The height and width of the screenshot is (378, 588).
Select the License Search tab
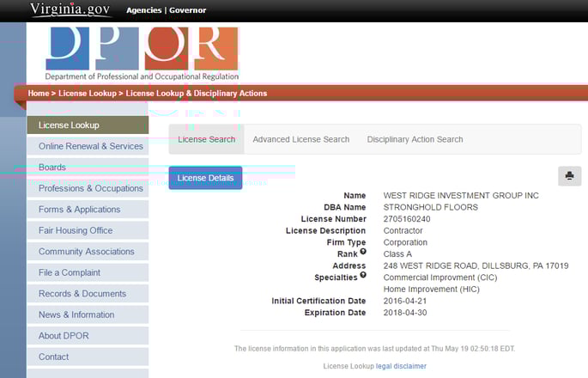coord(207,139)
